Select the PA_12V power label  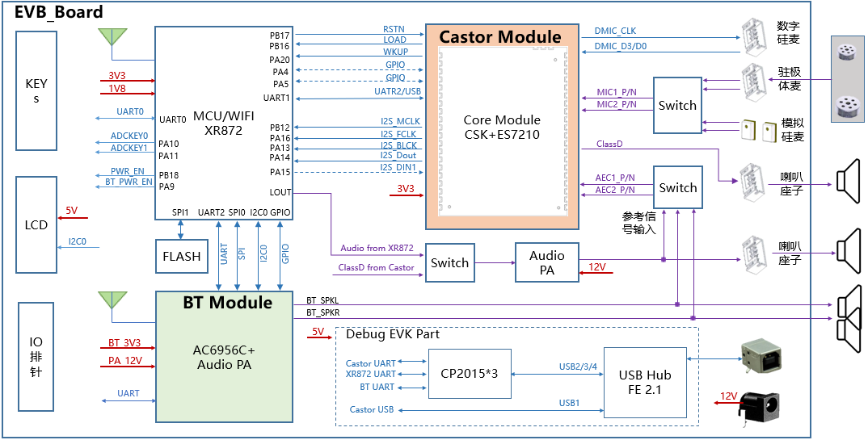pos(124,361)
